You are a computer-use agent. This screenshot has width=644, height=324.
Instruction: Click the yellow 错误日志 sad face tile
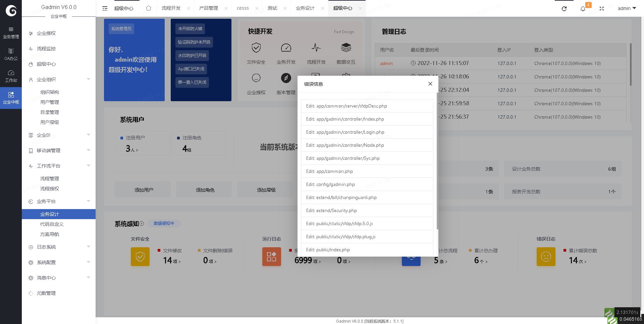point(546,257)
